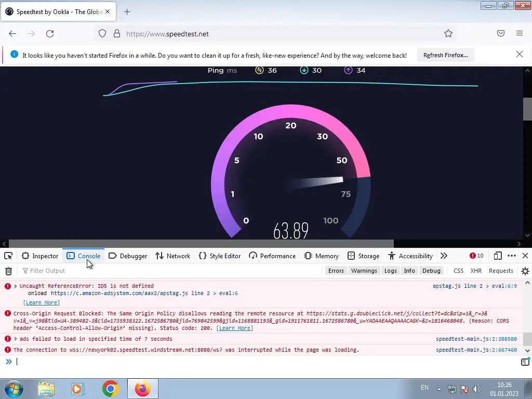This screenshot has width=532, height=399.
Task: Open console settings gear
Action: pyautogui.click(x=525, y=271)
